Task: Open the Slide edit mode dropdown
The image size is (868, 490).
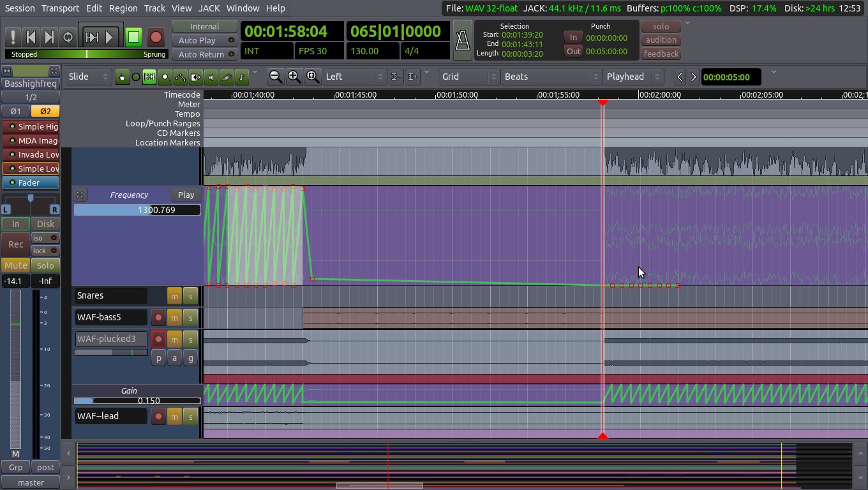Action: tap(89, 77)
